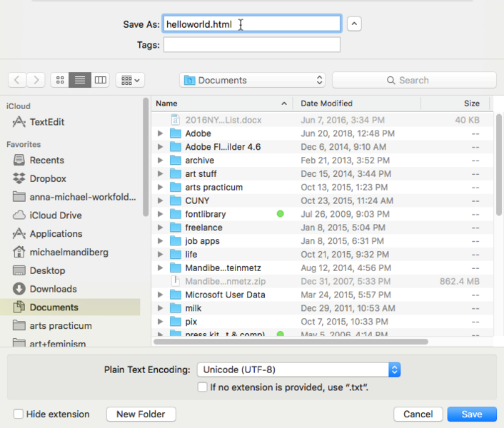504x428 pixels.
Task: Switch to column view in toolbar
Action: click(101, 80)
